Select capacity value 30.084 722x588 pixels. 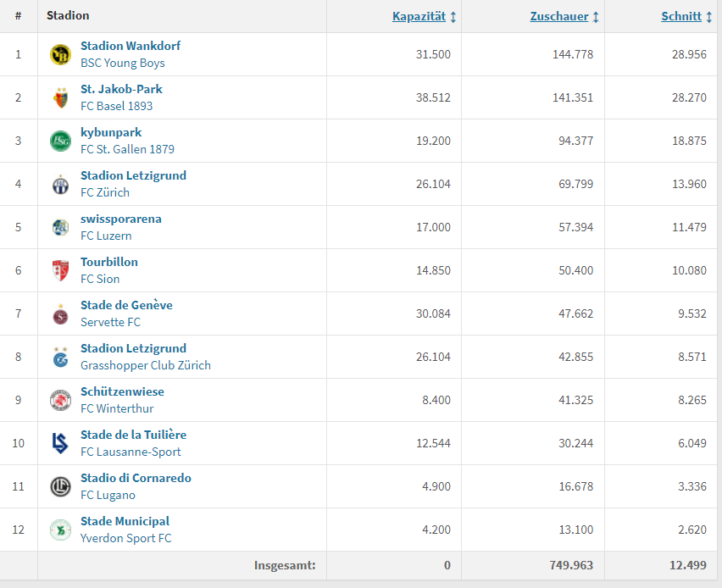(433, 313)
